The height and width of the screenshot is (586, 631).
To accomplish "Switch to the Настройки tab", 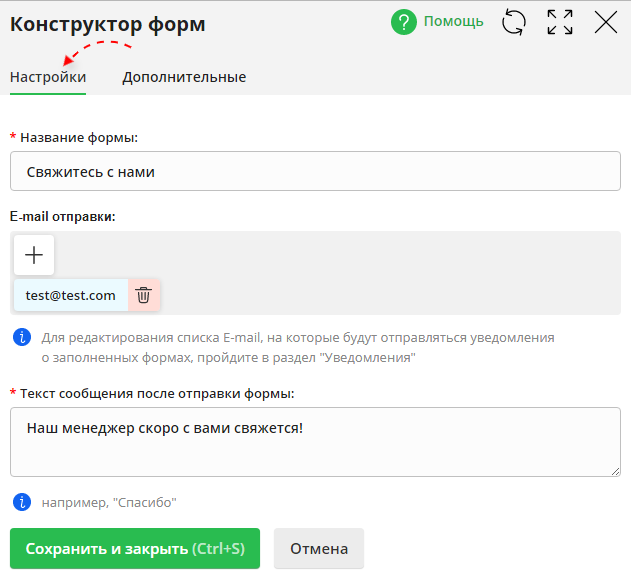I will [48, 77].
